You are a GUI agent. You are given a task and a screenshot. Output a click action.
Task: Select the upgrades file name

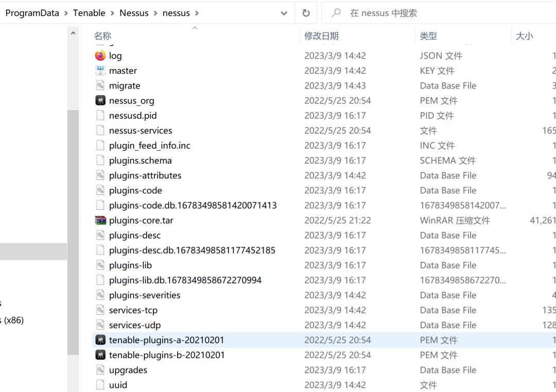pyautogui.click(x=128, y=370)
